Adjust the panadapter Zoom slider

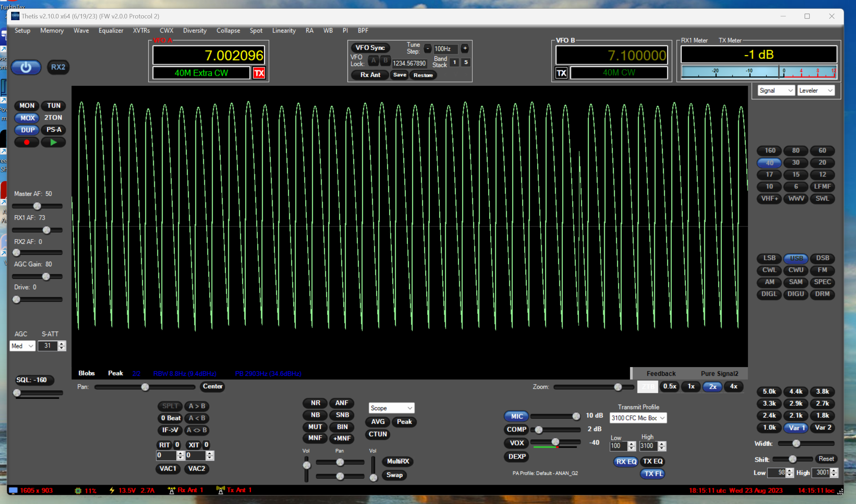tap(594, 387)
